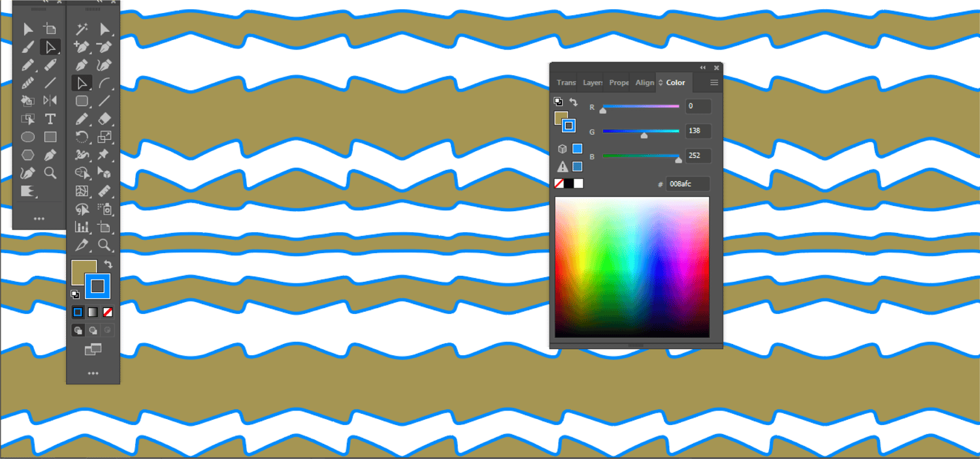The image size is (980, 459).
Task: Open Change Screen Mode button
Action: coord(93,350)
